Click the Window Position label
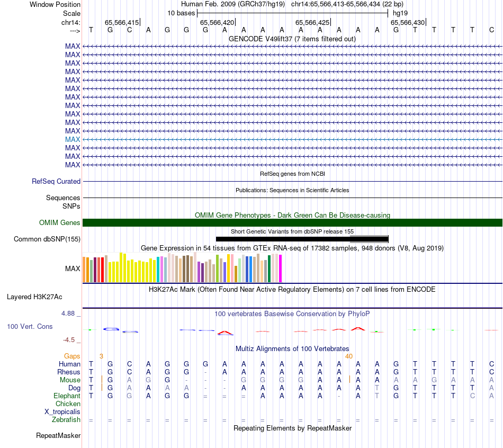The image size is (503, 448). (x=55, y=4)
